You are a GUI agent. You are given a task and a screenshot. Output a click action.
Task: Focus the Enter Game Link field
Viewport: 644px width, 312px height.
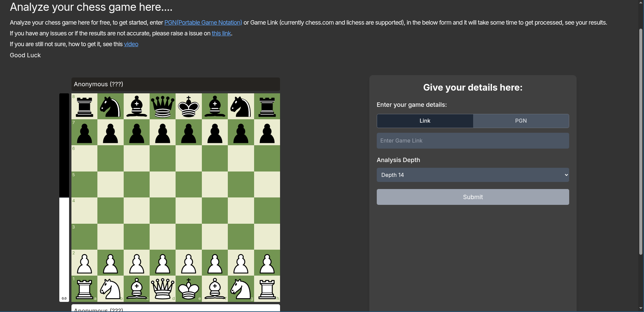(x=472, y=141)
